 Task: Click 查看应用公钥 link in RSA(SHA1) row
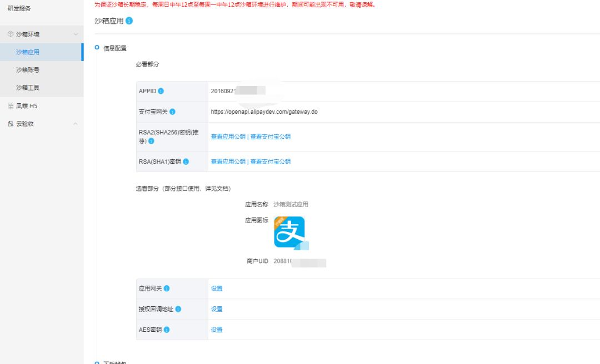pyautogui.click(x=228, y=161)
